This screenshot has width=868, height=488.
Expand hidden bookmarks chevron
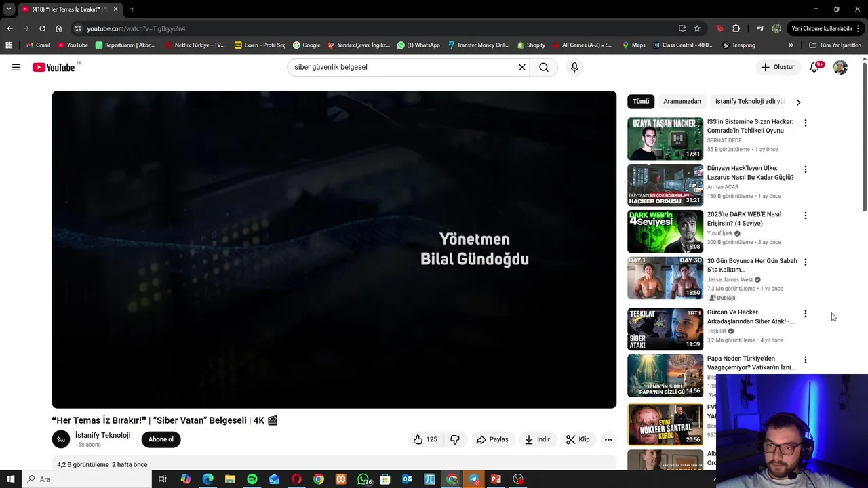click(x=791, y=45)
